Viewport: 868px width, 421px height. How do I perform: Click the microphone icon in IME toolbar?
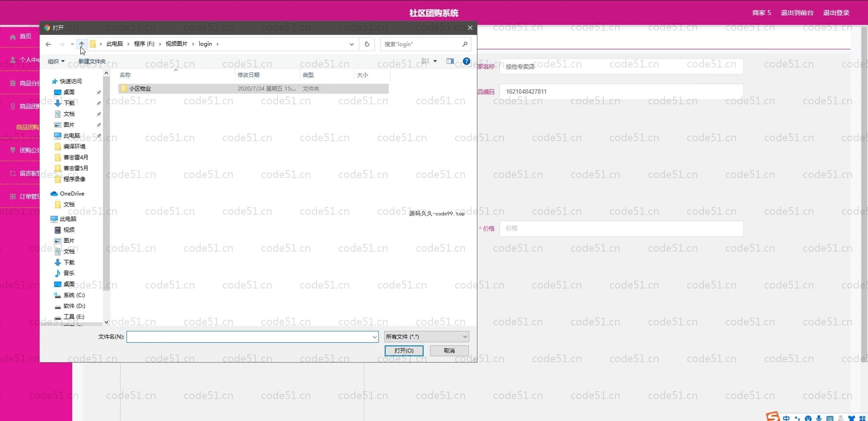click(819, 418)
